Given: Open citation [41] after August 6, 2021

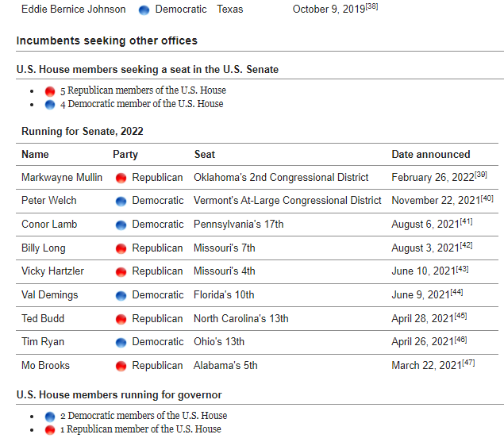Looking at the screenshot, I should [466, 221].
